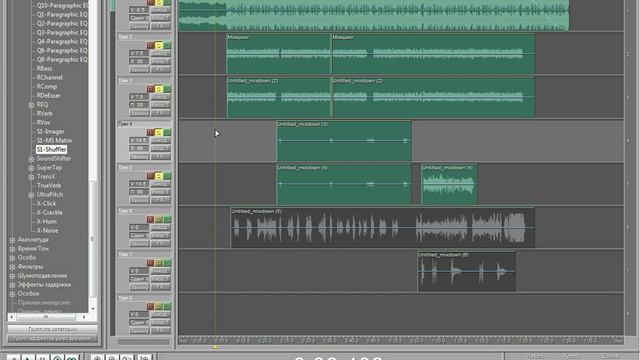This screenshot has width=640, height=360.
Task: Solo Track 2 with yellow S button
Action: pos(159,45)
